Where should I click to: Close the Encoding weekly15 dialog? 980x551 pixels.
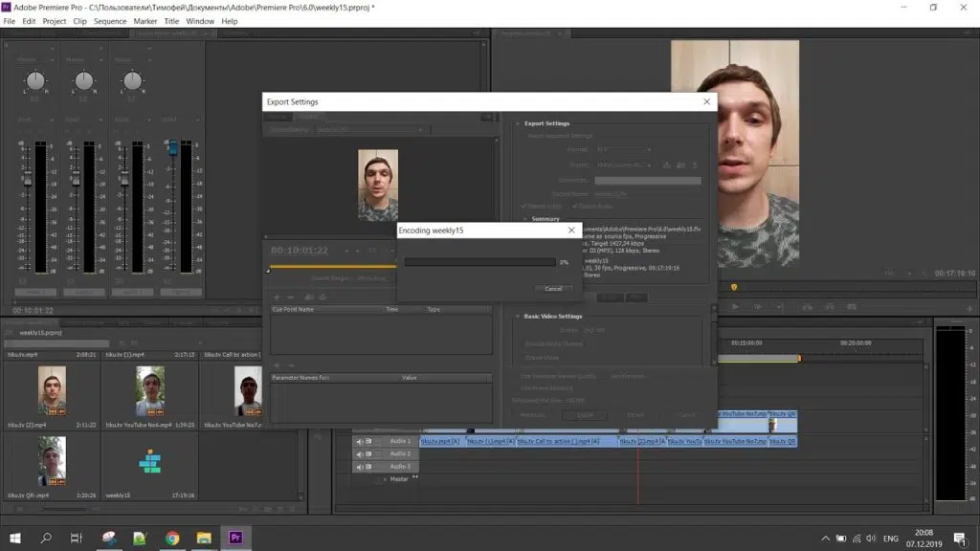(571, 230)
